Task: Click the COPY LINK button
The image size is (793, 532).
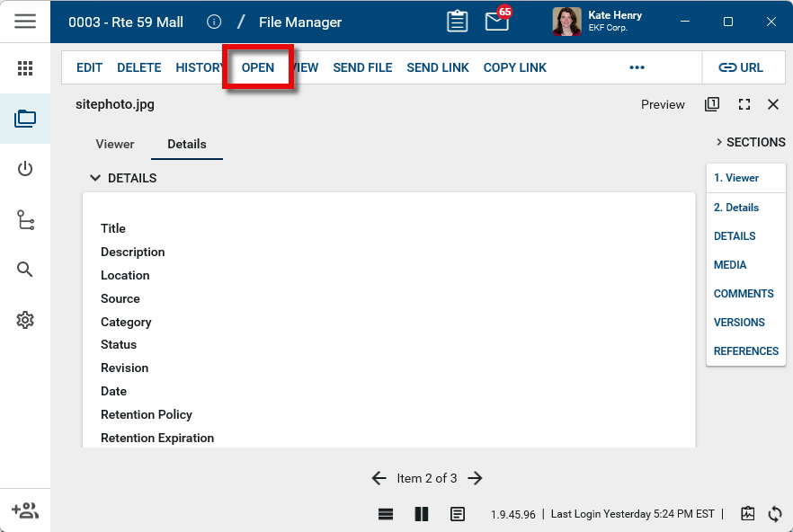Action: [515, 67]
